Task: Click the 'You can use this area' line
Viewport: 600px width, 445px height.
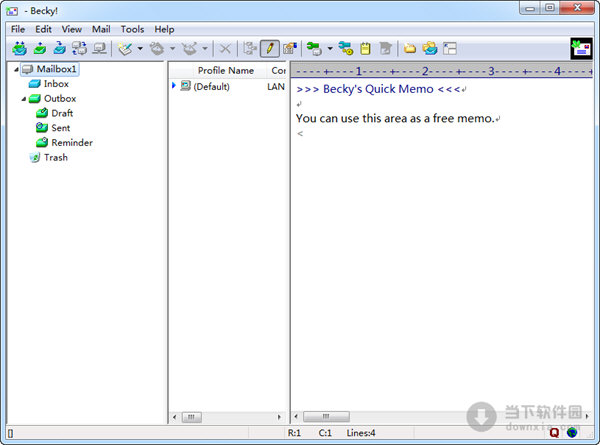Action: click(x=398, y=119)
